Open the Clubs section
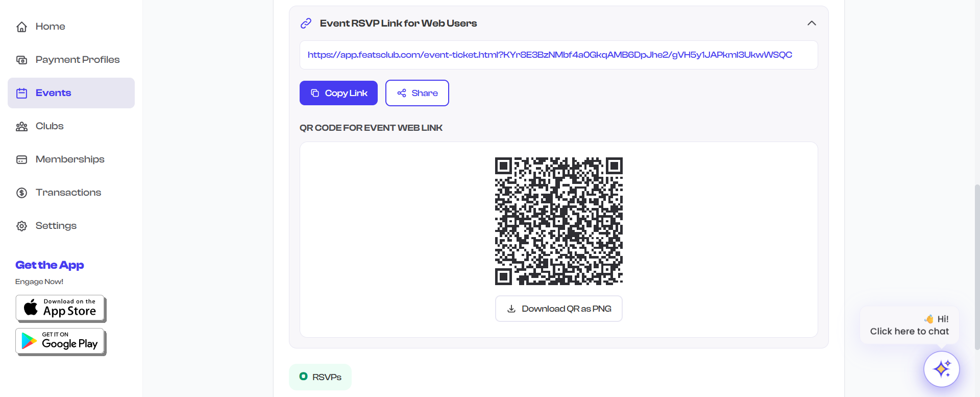This screenshot has width=980, height=397. point(71,126)
